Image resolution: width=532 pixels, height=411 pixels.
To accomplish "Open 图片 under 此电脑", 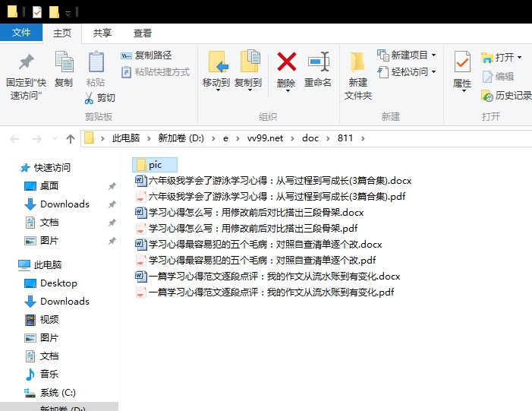I will [x=42, y=338].
